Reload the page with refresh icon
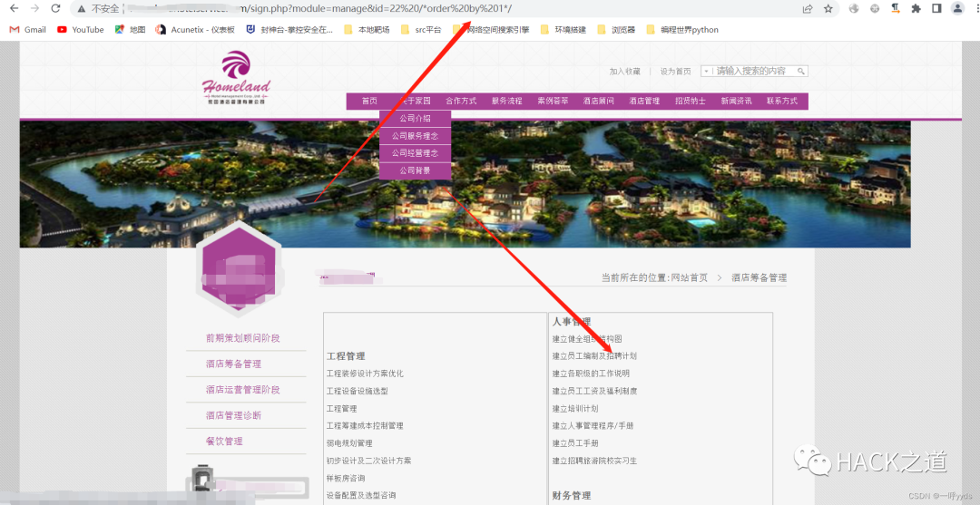The image size is (980, 505). tap(56, 8)
